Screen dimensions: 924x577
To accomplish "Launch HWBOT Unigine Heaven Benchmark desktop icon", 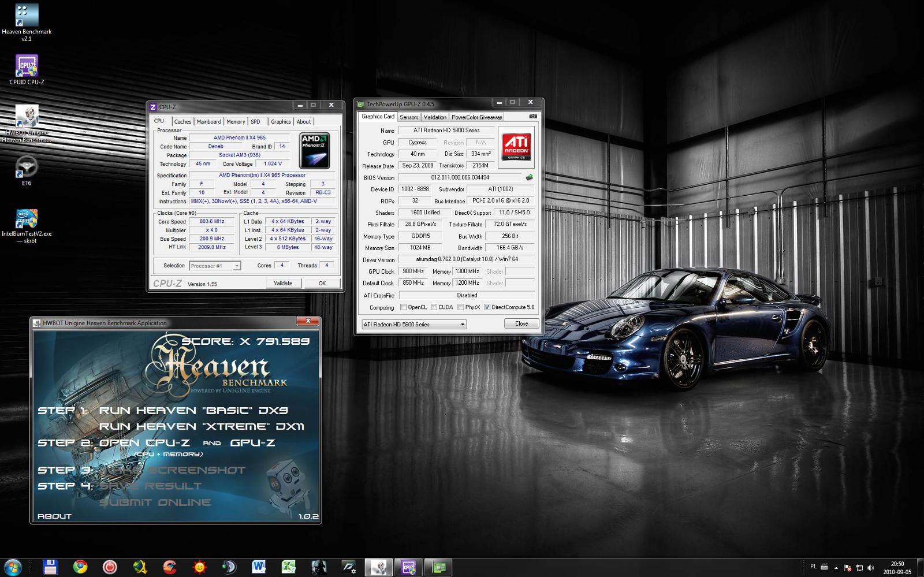I will pyautogui.click(x=27, y=124).
